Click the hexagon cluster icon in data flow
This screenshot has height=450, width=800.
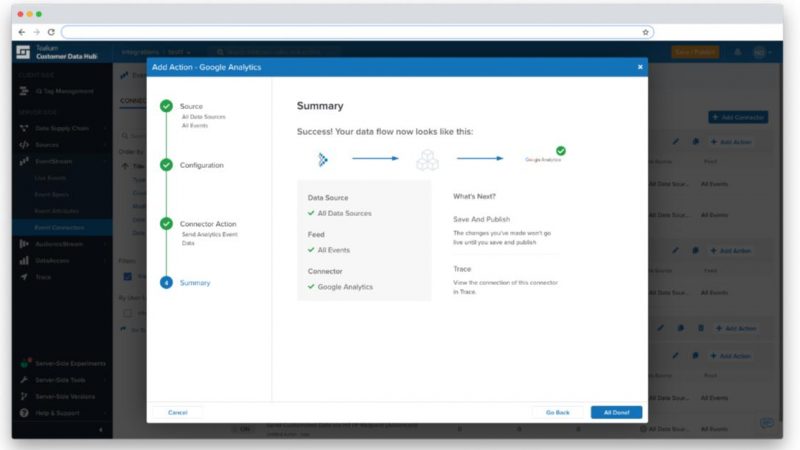pyautogui.click(x=427, y=159)
